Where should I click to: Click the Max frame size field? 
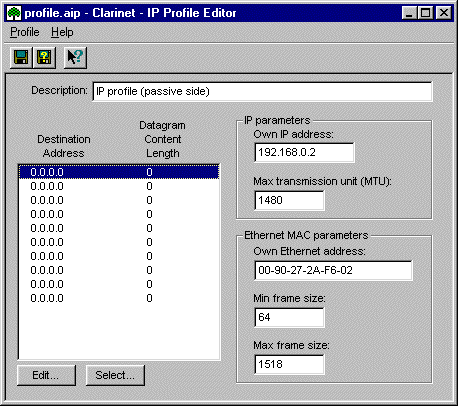289,364
